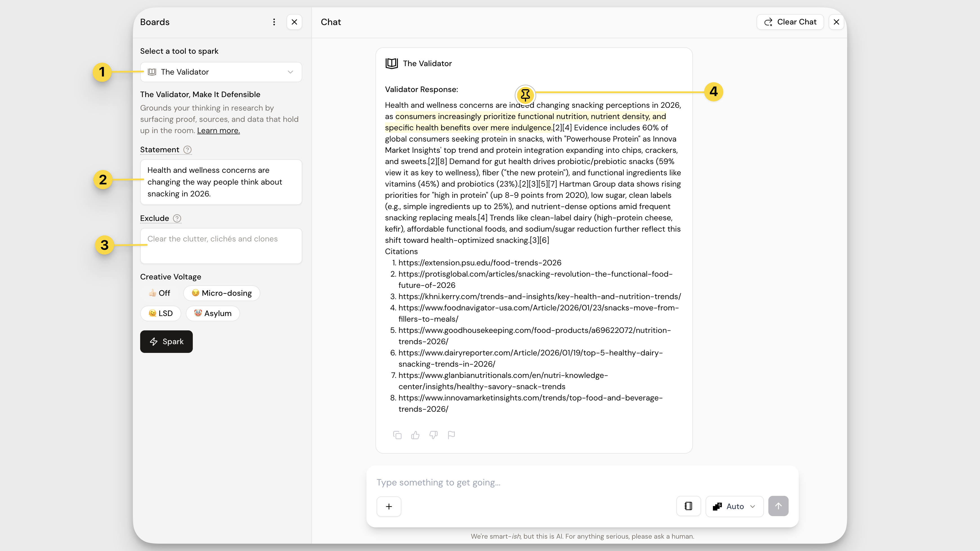Viewport: 980px width, 551px height.
Task: Select Asylum creative voltage option
Action: point(213,313)
